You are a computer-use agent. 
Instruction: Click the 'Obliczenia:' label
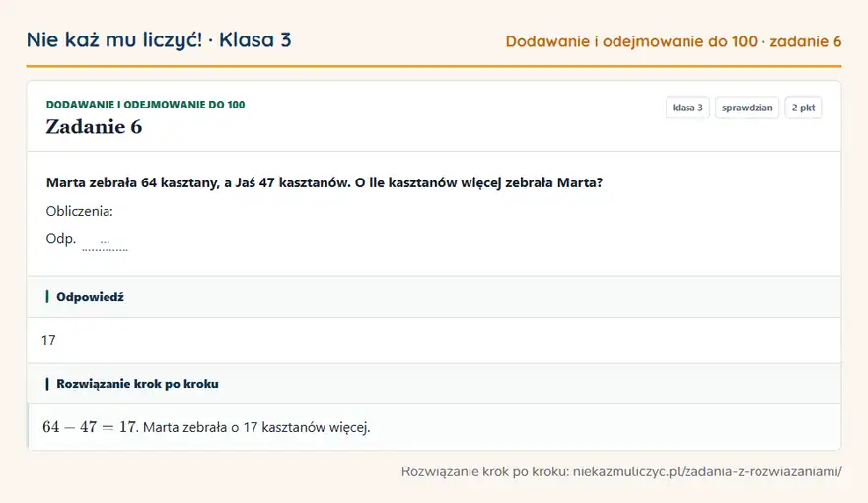point(79,211)
